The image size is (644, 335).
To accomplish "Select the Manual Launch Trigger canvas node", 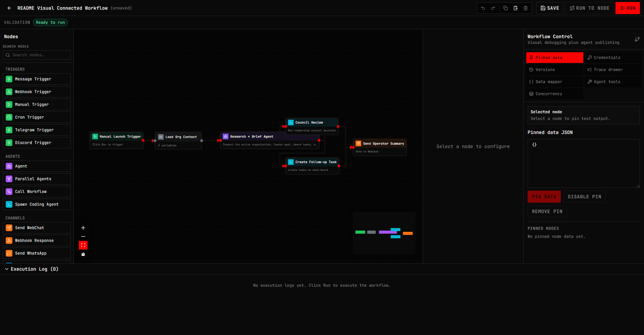I will [x=117, y=140].
